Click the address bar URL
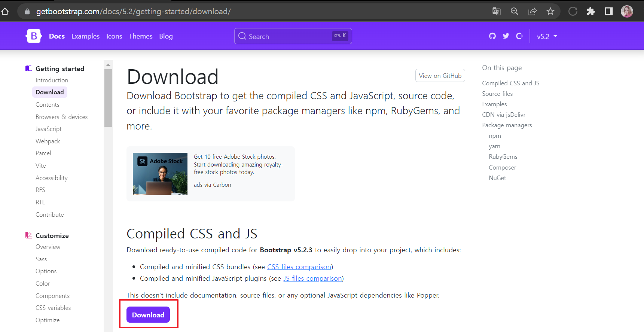This screenshot has width=644, height=332. pyautogui.click(x=133, y=12)
